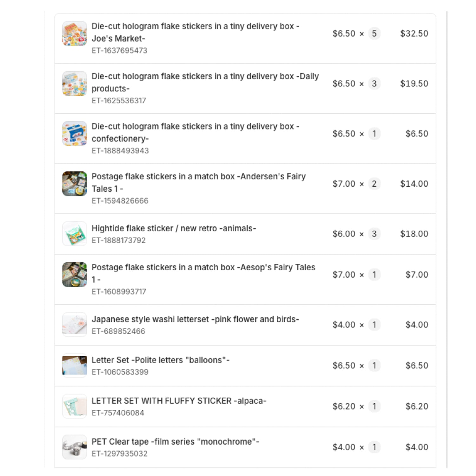Screen dimensions: 476x476
Task: Click the Aesop's Fairy Tales product image
Action: pos(75,274)
